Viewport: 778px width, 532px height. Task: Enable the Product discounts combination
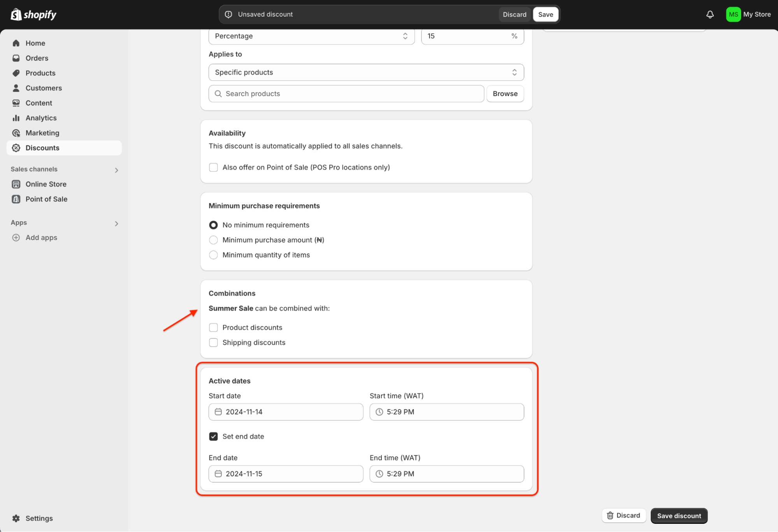coord(213,327)
